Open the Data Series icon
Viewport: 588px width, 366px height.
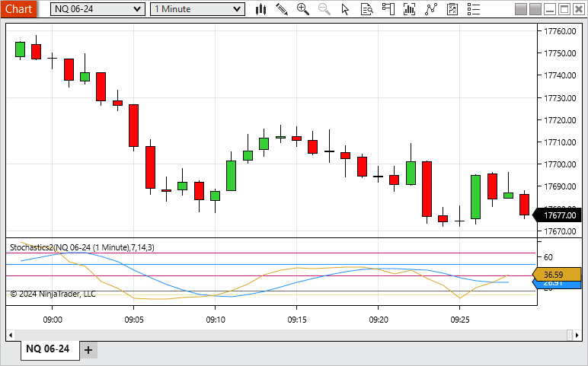[x=410, y=9]
